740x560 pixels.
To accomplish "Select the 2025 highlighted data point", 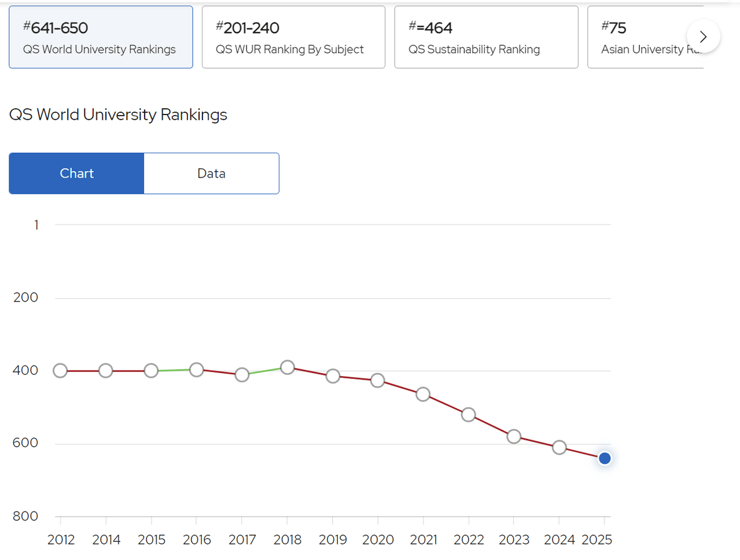I will (x=604, y=458).
